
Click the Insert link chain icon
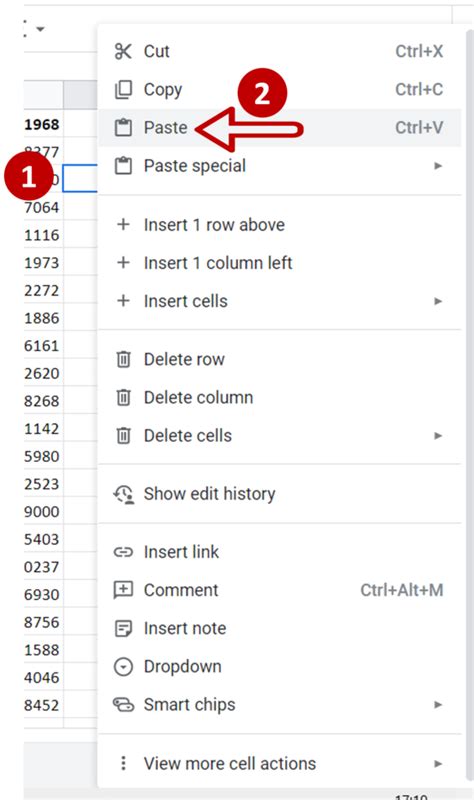point(123,552)
